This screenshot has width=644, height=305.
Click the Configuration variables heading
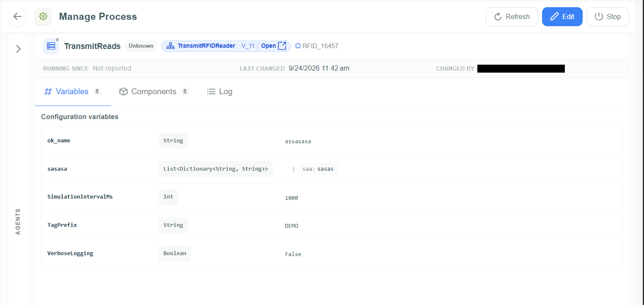[x=80, y=117]
